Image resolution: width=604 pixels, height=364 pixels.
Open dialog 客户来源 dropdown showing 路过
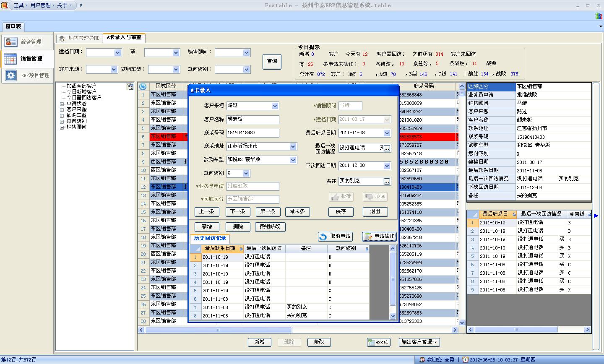(275, 106)
